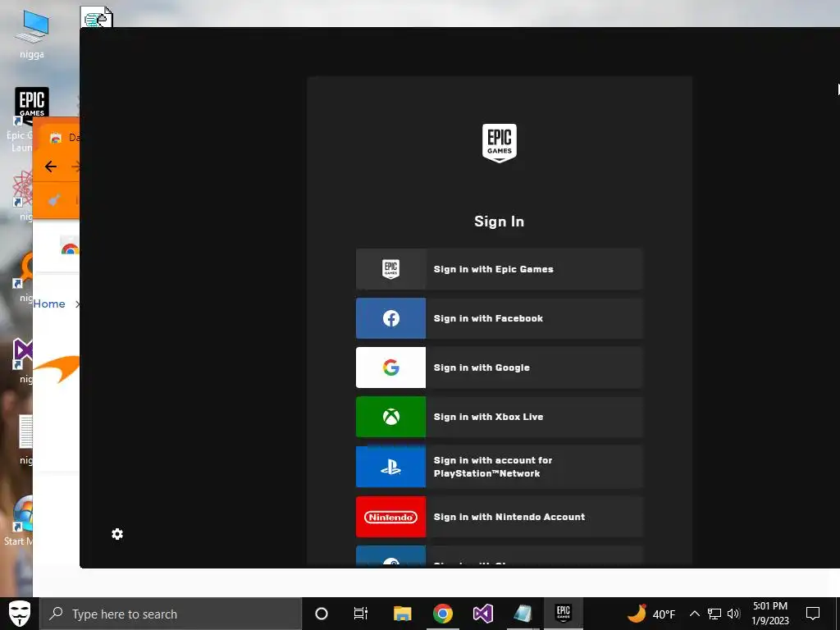Switch to Chrome on taskbar
This screenshot has width=840, height=630.
442,614
